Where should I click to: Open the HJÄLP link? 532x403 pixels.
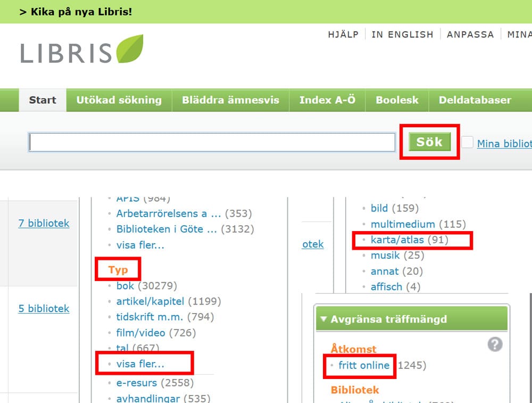(343, 35)
